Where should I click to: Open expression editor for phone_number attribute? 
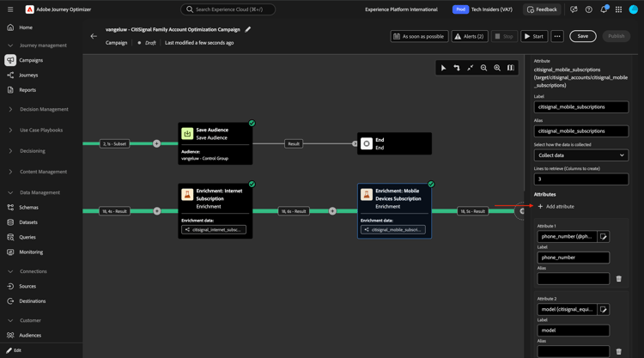604,236
